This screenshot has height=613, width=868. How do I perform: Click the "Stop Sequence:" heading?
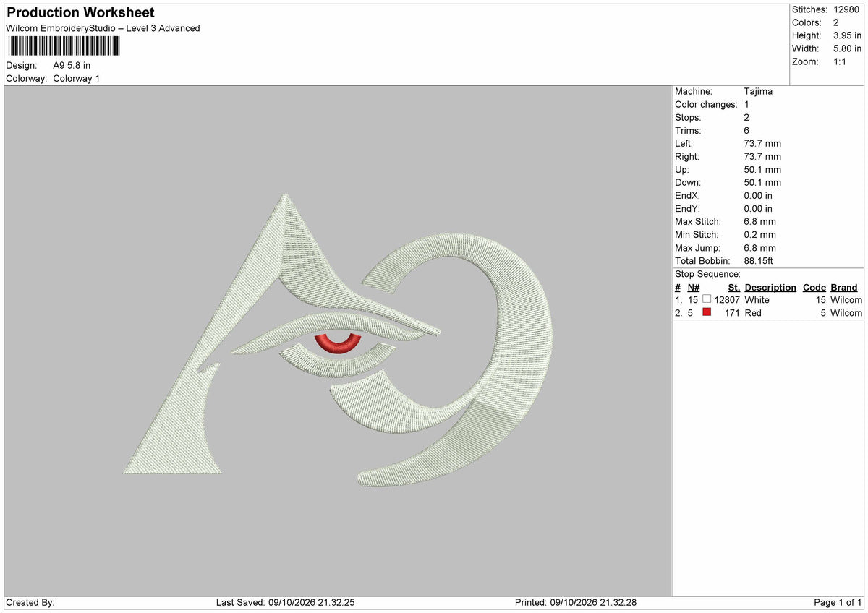pyautogui.click(x=707, y=274)
